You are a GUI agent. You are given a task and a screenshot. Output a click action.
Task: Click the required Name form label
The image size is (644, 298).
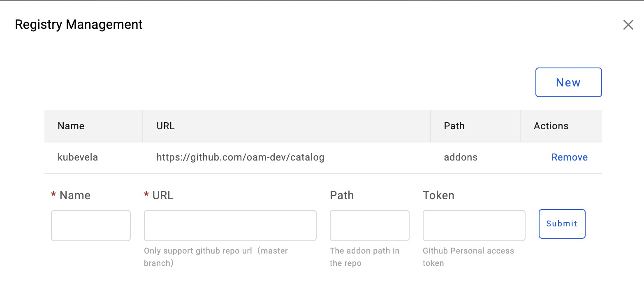coord(75,195)
